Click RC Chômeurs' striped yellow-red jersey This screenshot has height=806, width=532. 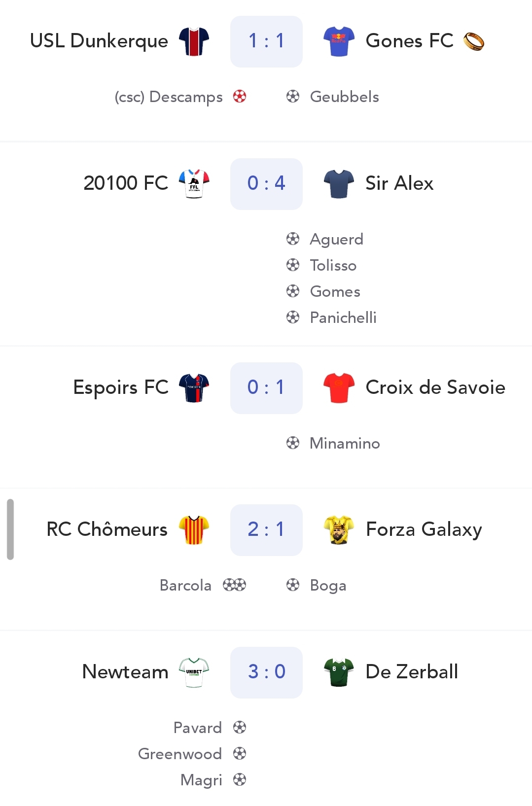[x=194, y=529]
